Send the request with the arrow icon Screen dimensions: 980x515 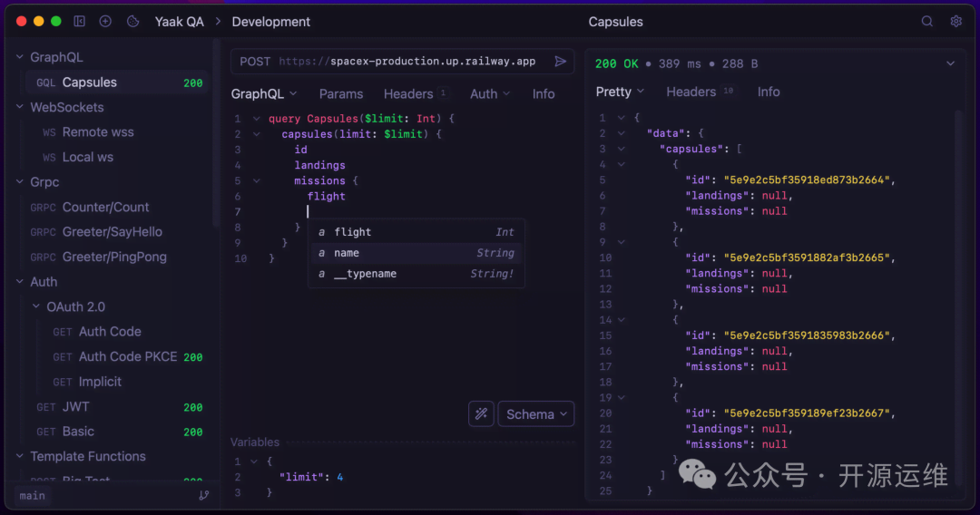point(561,62)
